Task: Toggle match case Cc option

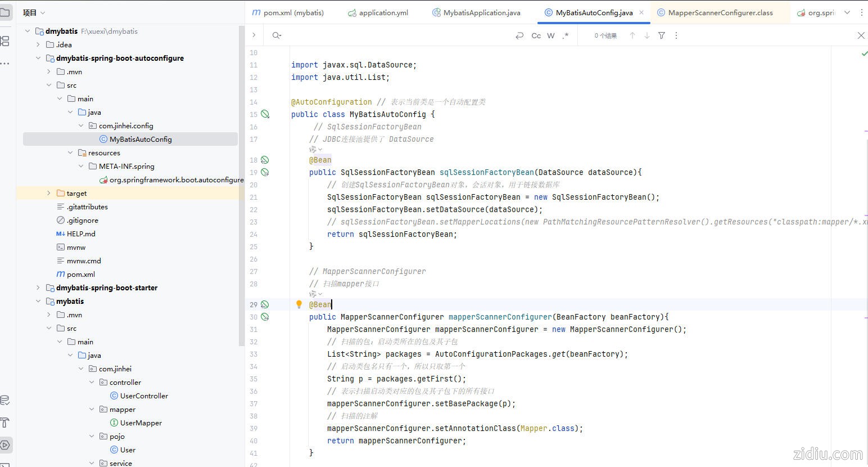Action: [x=536, y=35]
